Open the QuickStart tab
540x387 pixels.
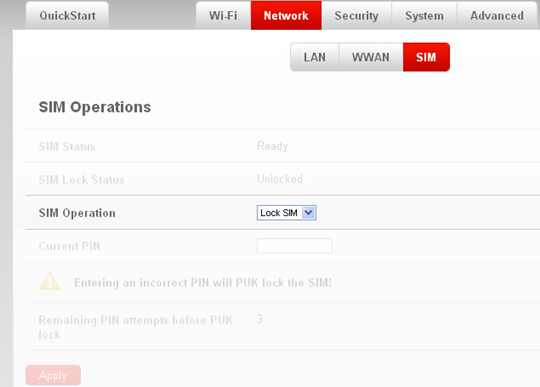[67, 15]
